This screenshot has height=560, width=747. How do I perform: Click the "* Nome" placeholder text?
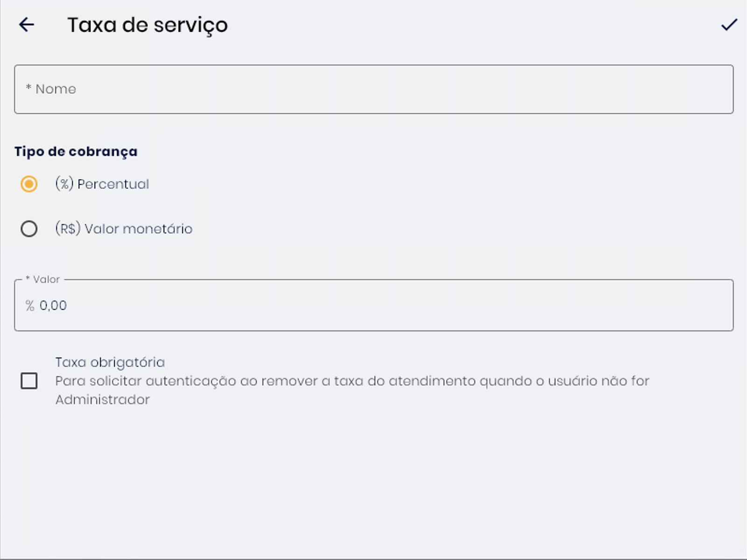click(51, 89)
